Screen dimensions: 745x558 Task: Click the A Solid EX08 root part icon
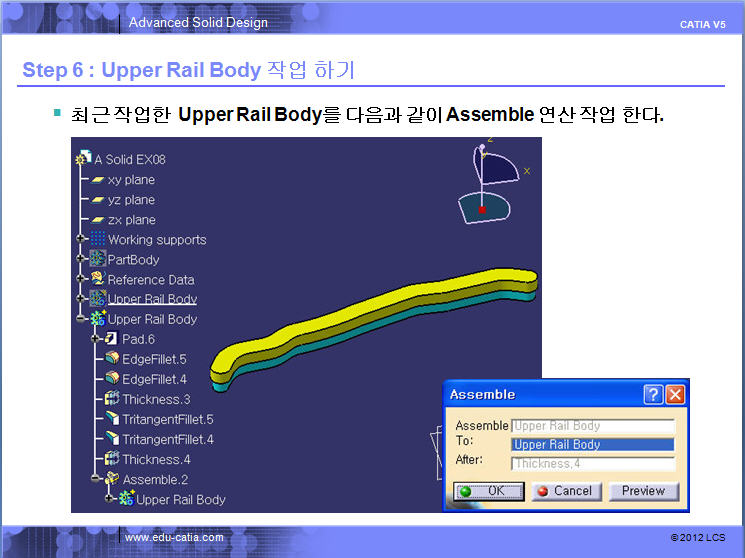tap(83, 159)
